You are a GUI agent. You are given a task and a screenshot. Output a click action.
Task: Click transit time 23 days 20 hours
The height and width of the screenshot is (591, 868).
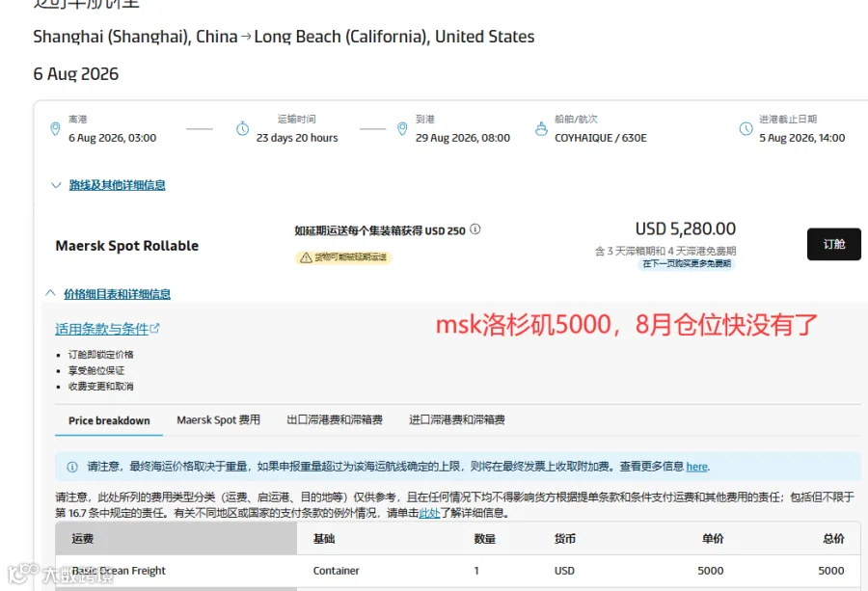[x=297, y=138]
